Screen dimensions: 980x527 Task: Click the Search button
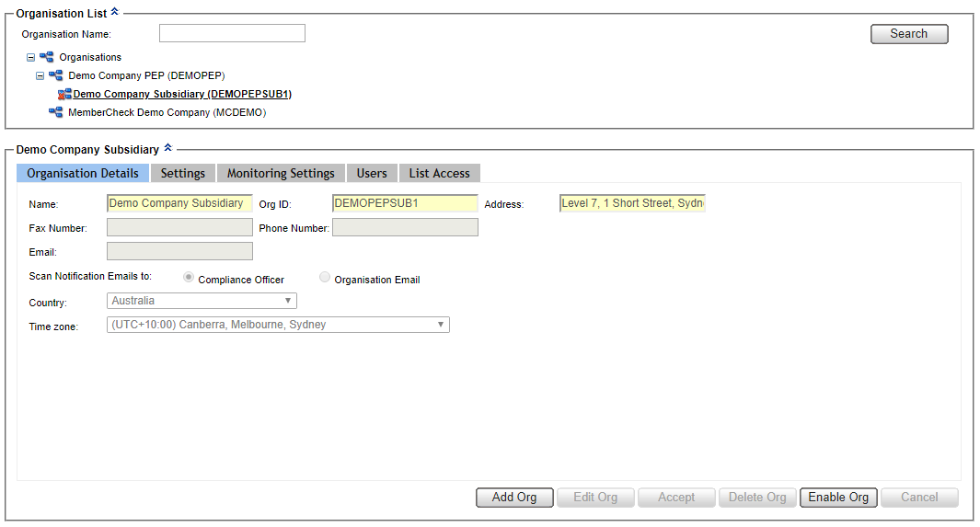coord(909,34)
